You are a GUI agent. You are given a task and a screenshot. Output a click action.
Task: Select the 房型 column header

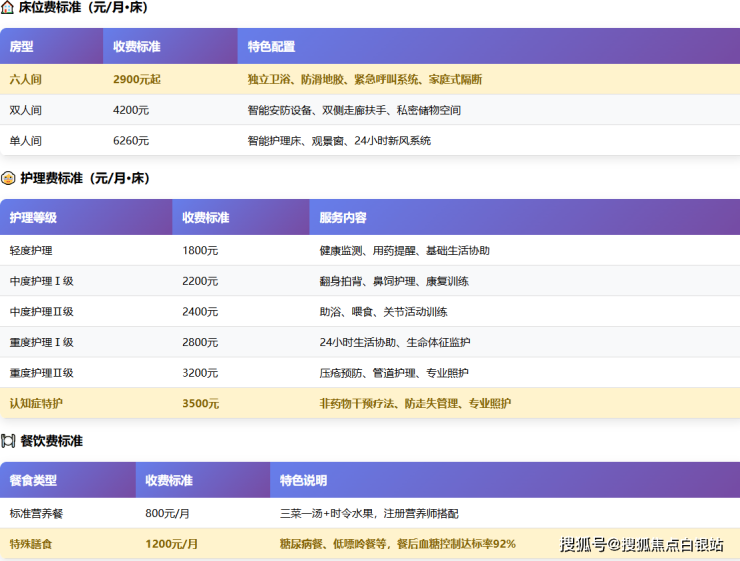coord(22,47)
